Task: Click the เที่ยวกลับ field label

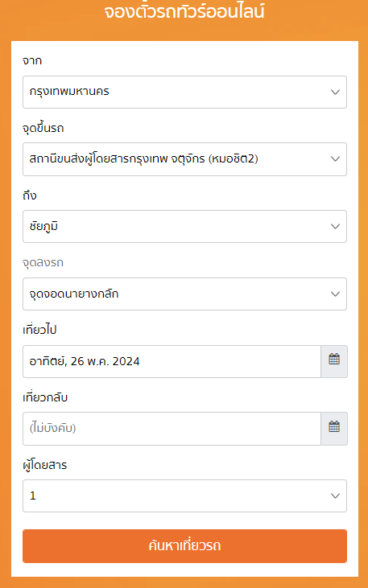Action: [45, 397]
